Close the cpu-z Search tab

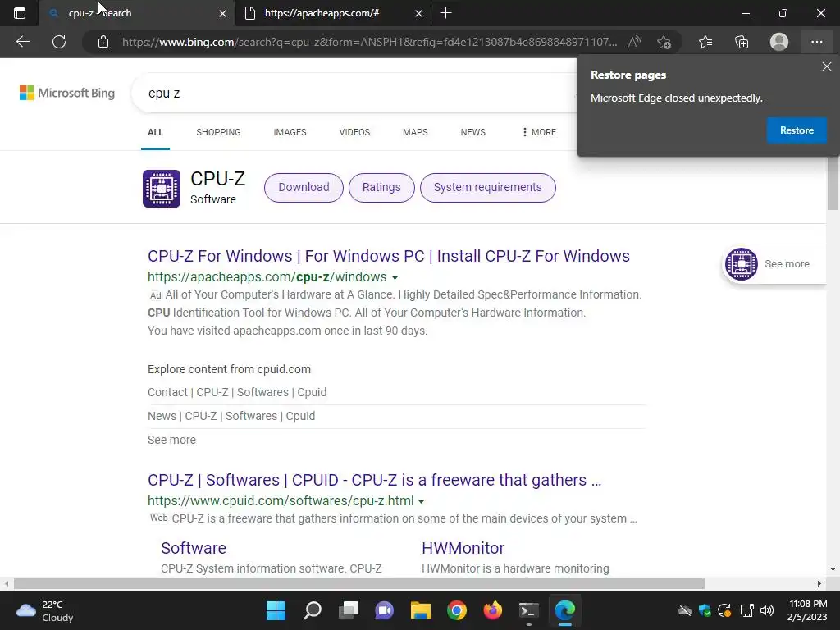coord(223,13)
